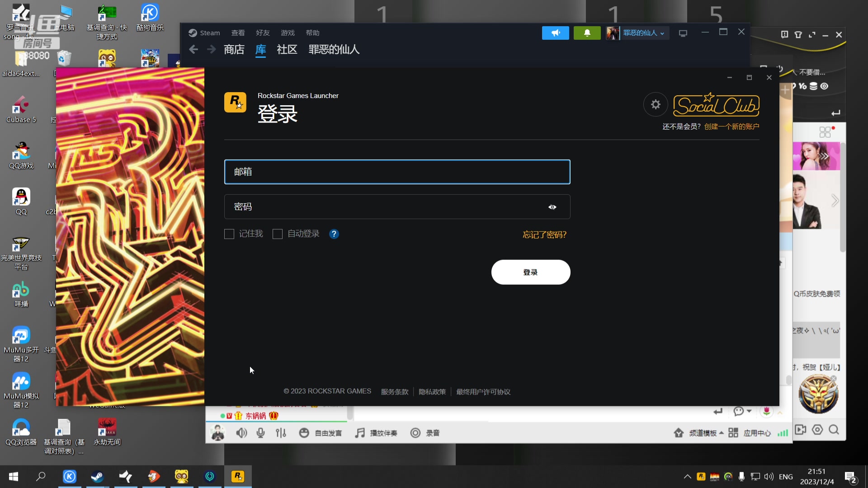Click the 登录 login button

530,272
